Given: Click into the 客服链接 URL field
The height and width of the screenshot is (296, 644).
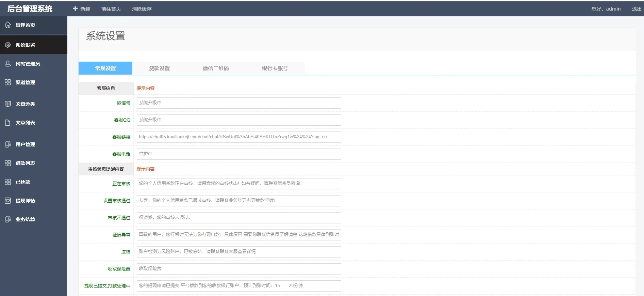Looking at the screenshot, I should pos(238,137).
